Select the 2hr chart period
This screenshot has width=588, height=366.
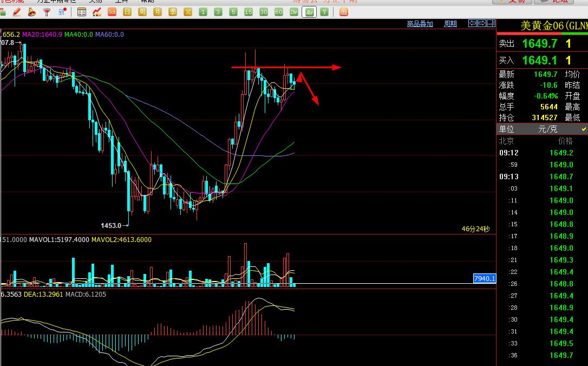tap(294, 12)
